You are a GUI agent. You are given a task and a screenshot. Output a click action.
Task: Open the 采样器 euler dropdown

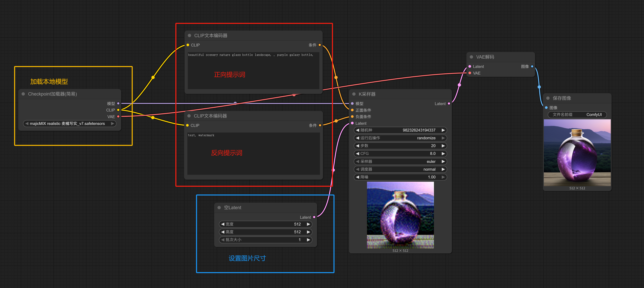(400, 162)
